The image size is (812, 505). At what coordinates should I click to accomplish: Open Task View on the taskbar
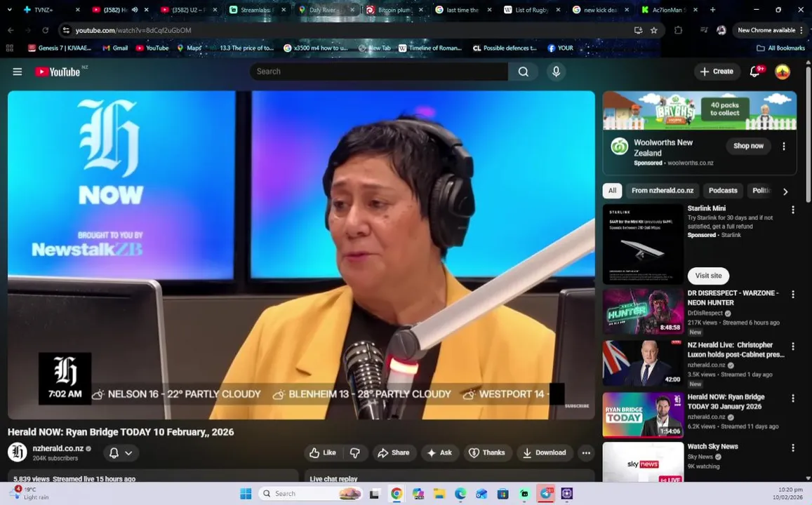pos(374,494)
